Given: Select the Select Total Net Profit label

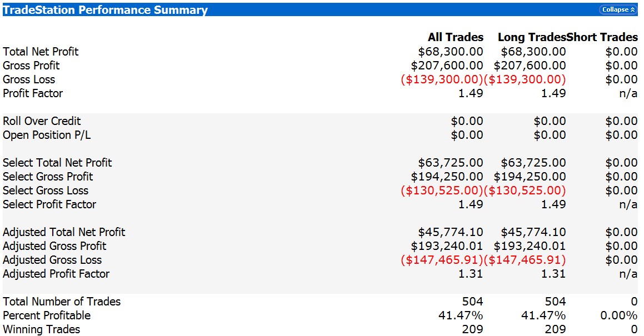Looking at the screenshot, I should point(57,163).
